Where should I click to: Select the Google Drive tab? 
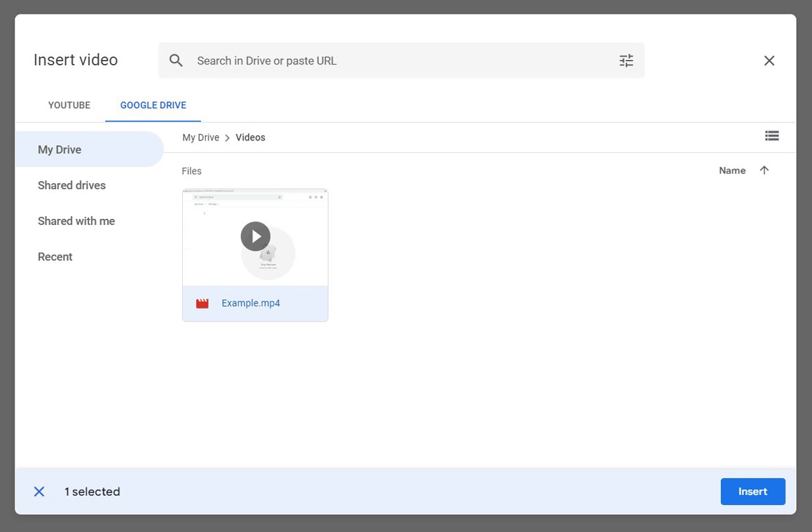153,105
